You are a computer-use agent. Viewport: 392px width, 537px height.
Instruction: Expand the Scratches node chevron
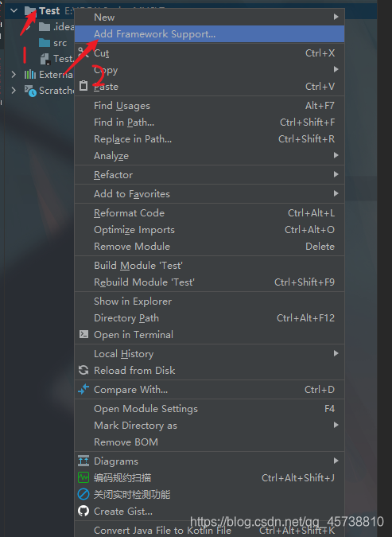click(x=14, y=91)
